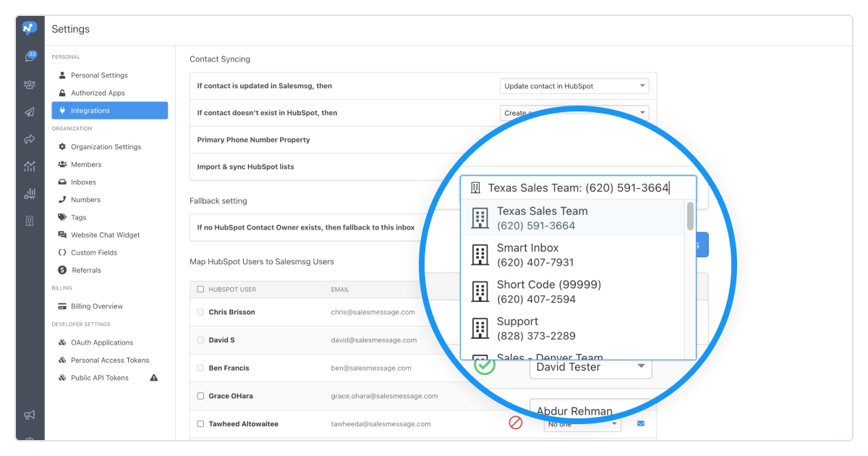The height and width of the screenshot is (456, 868).
Task: Select Short Code (99999) inbox option
Action: 573,292
